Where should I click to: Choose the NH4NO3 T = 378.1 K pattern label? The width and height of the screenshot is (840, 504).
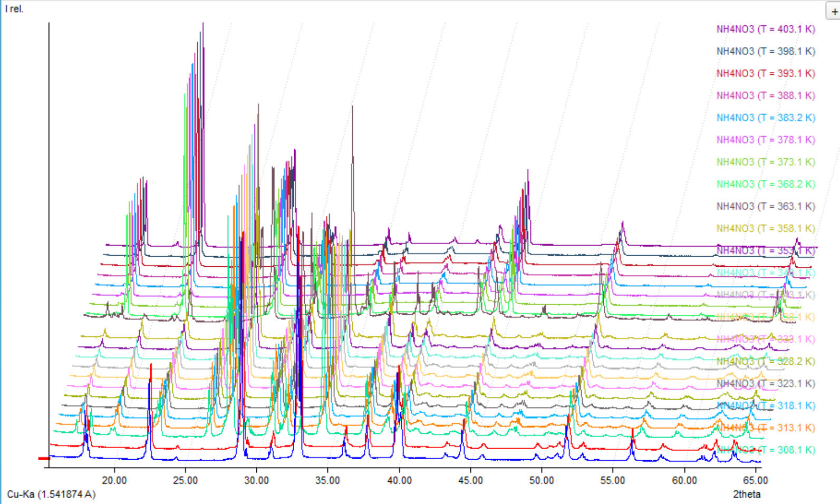click(x=765, y=140)
